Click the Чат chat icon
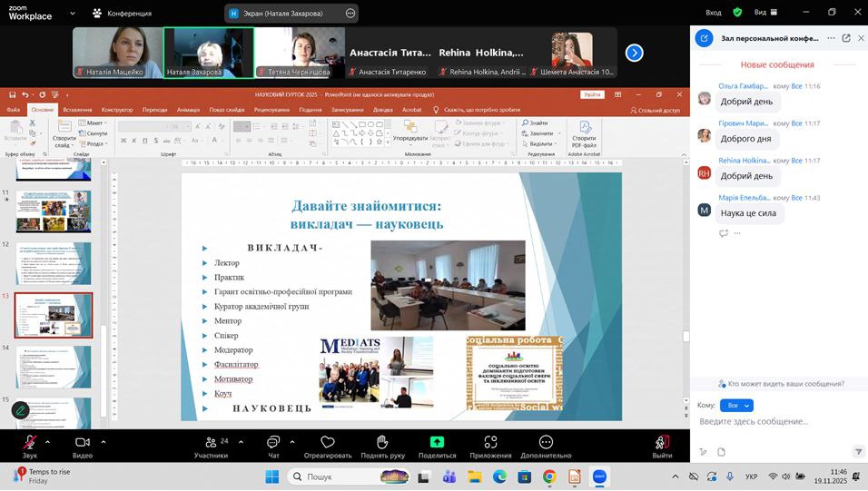868x491 pixels. pos(273,442)
